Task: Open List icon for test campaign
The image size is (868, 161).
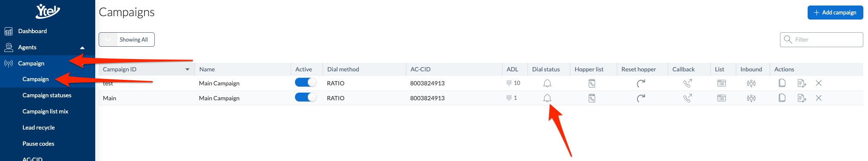Action: (x=721, y=83)
